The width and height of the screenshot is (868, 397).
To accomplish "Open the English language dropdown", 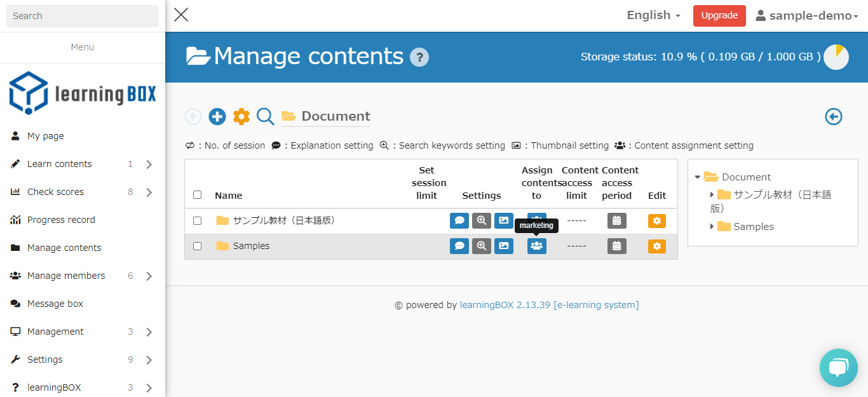I will pos(653,15).
